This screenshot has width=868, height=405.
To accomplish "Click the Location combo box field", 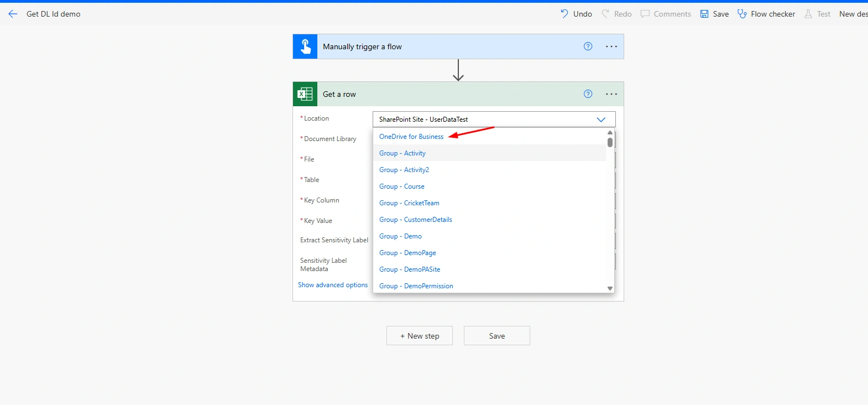I will pos(494,120).
